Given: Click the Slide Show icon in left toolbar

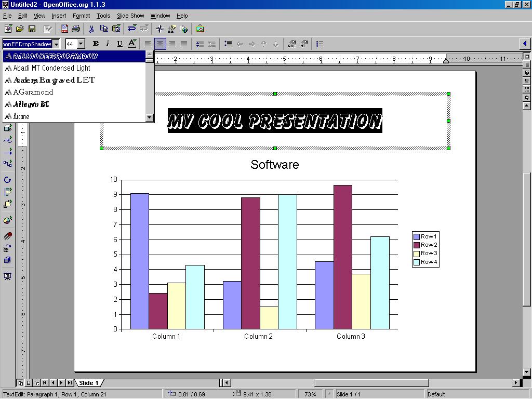Looking at the screenshot, I should tap(8, 276).
